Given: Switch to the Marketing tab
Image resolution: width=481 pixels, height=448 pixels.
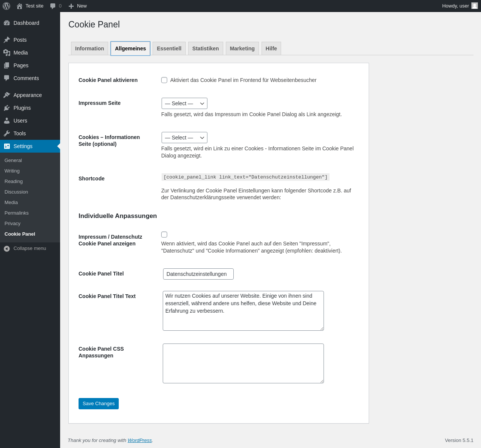Looking at the screenshot, I should 242,48.
